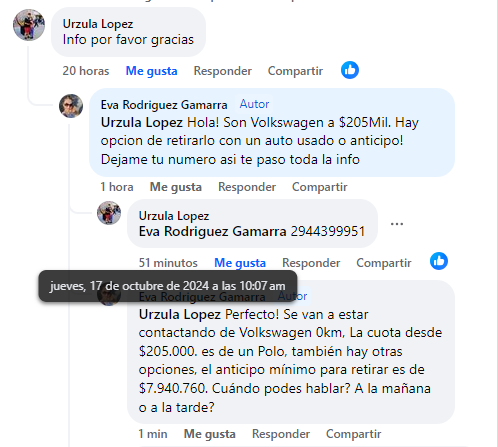Click the like reaction icon on Urzula's first comment

(350, 70)
